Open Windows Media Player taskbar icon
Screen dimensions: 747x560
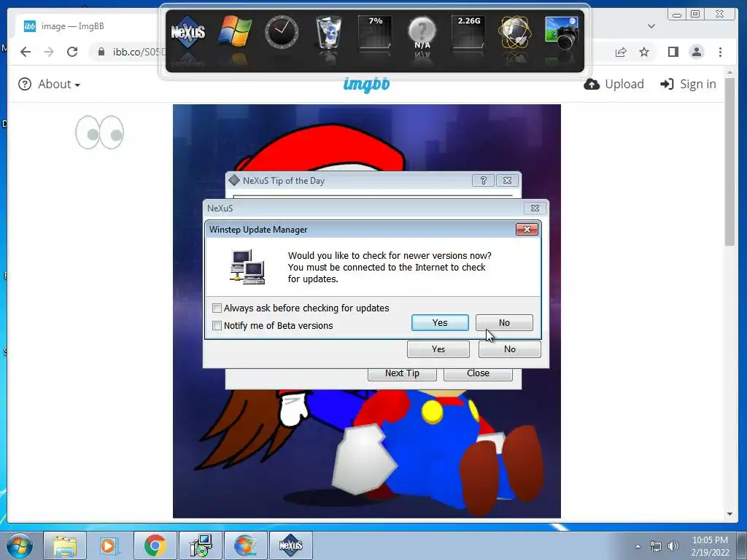[x=109, y=545]
